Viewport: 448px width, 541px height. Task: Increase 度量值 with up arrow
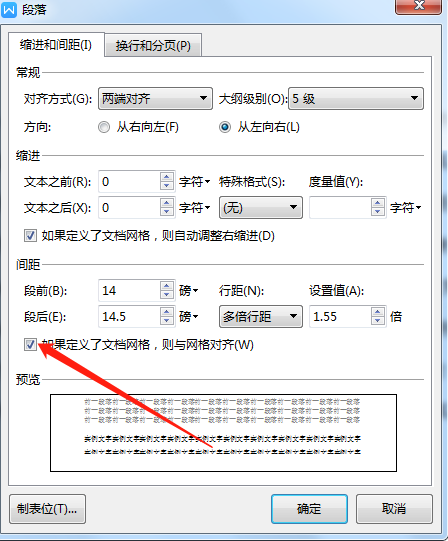click(378, 203)
